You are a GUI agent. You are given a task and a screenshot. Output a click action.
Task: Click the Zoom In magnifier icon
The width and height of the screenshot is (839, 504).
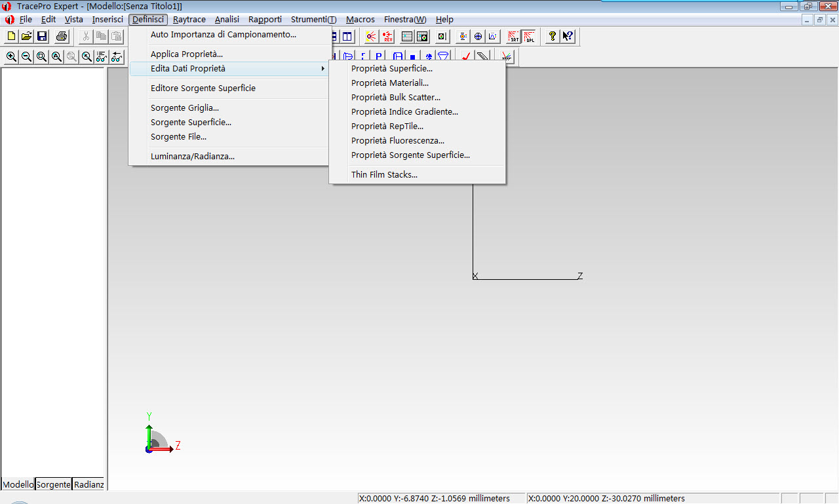point(11,57)
